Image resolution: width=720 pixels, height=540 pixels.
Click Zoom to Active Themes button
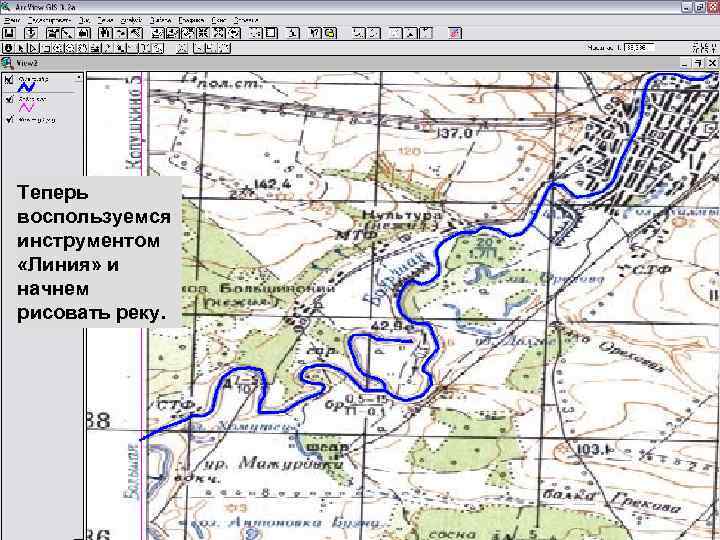tap(173, 33)
